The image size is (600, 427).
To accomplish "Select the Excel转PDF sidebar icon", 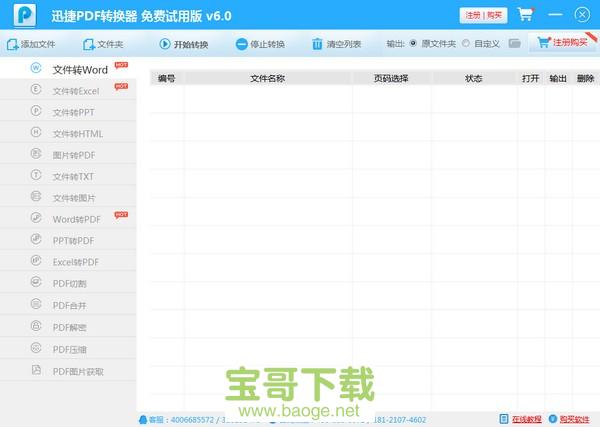I will point(36,261).
